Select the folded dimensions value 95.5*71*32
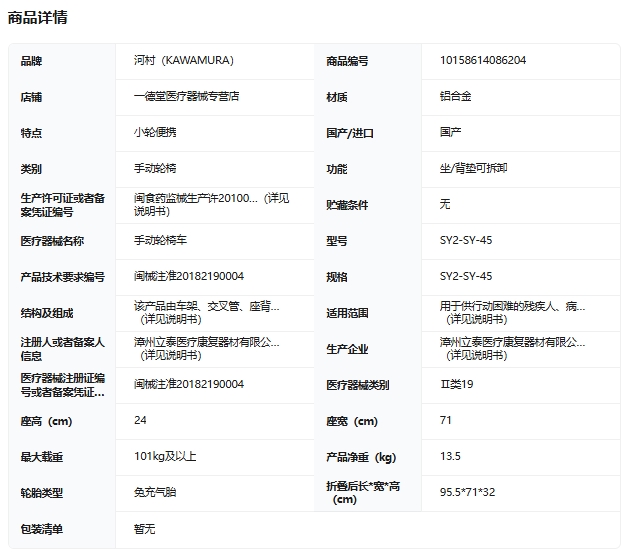Image resolution: width=630 pixels, height=559 pixels. pyautogui.click(x=468, y=493)
